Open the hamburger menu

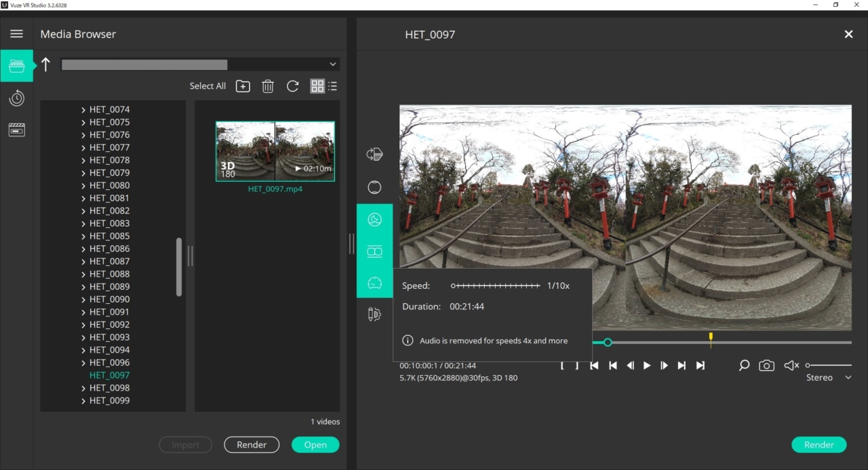click(16, 34)
